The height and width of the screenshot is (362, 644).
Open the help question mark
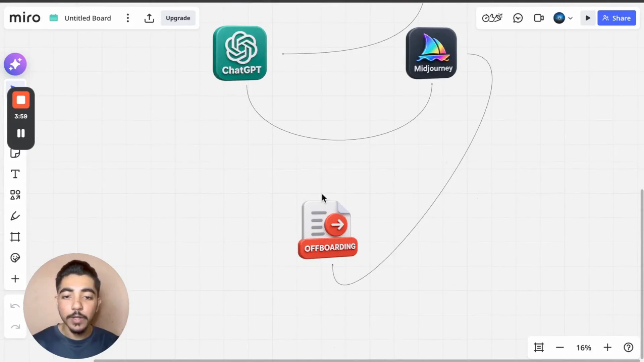(628, 348)
